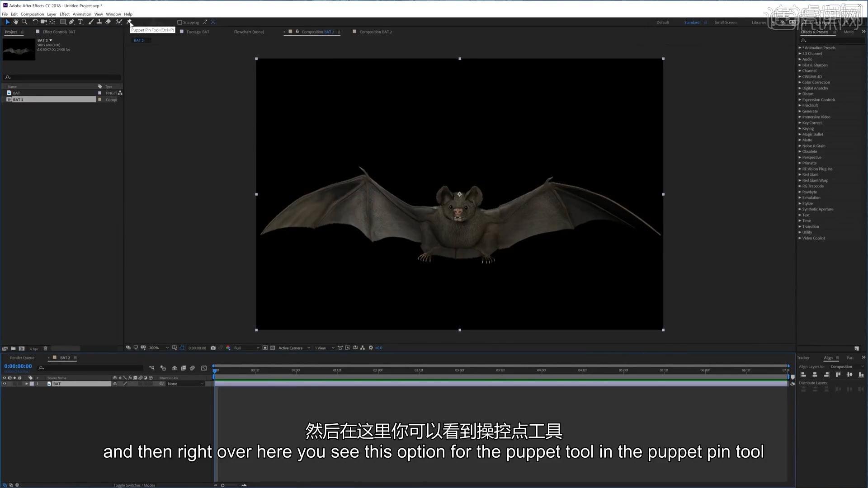Click the reset exposure icon
This screenshot has width=868, height=488.
(371, 348)
